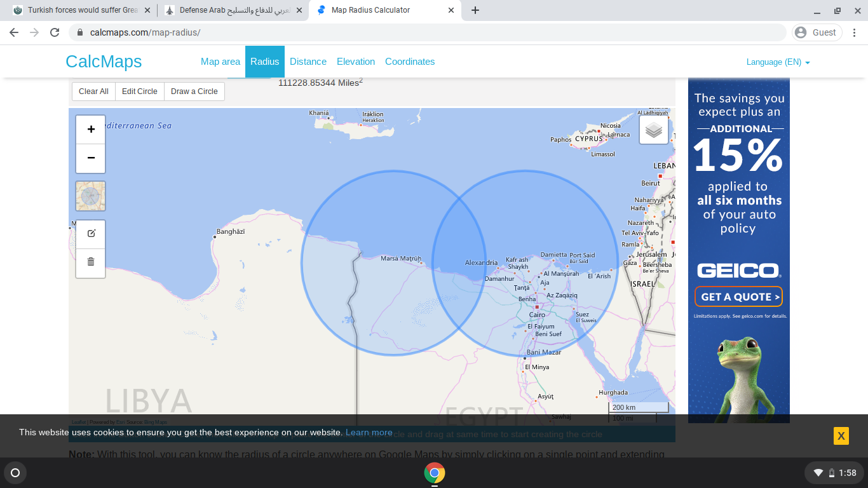The width and height of the screenshot is (868, 488).
Task: Click the Limassol label on map
Action: pyautogui.click(x=603, y=154)
